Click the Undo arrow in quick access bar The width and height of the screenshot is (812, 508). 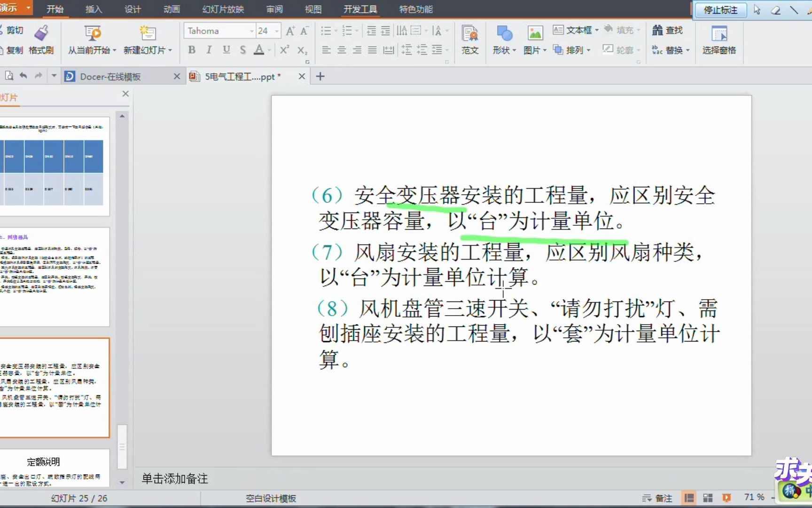(x=23, y=76)
